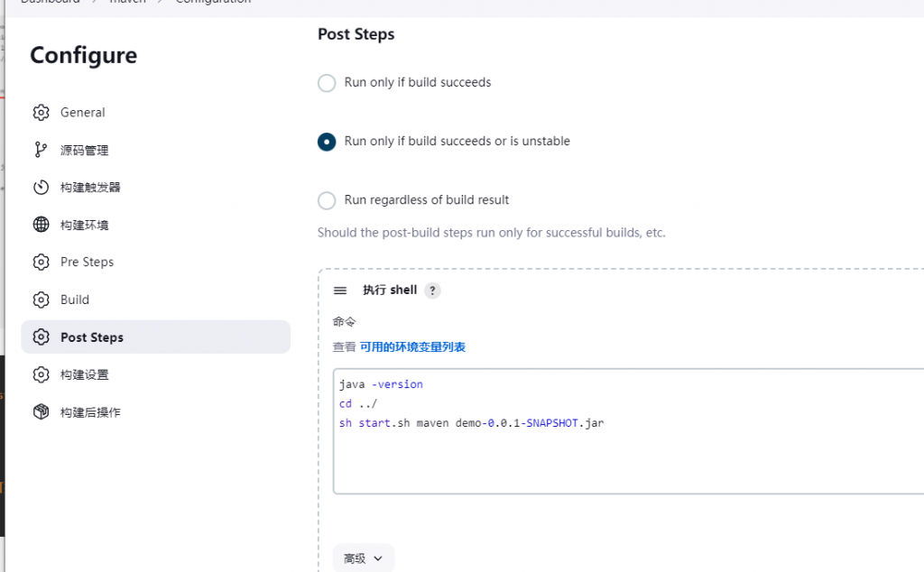Click the 执行 shell drag handle icon
Viewport: 924px width, 572px height.
click(340, 291)
